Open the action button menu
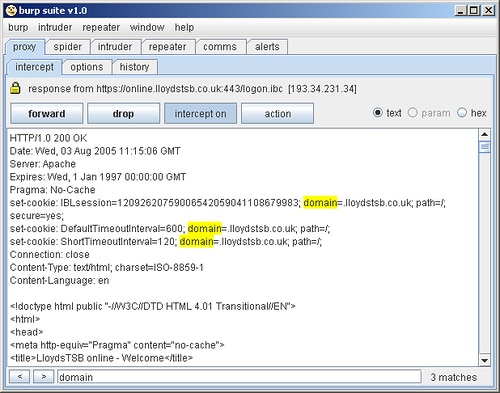The image size is (500, 393). point(277,114)
